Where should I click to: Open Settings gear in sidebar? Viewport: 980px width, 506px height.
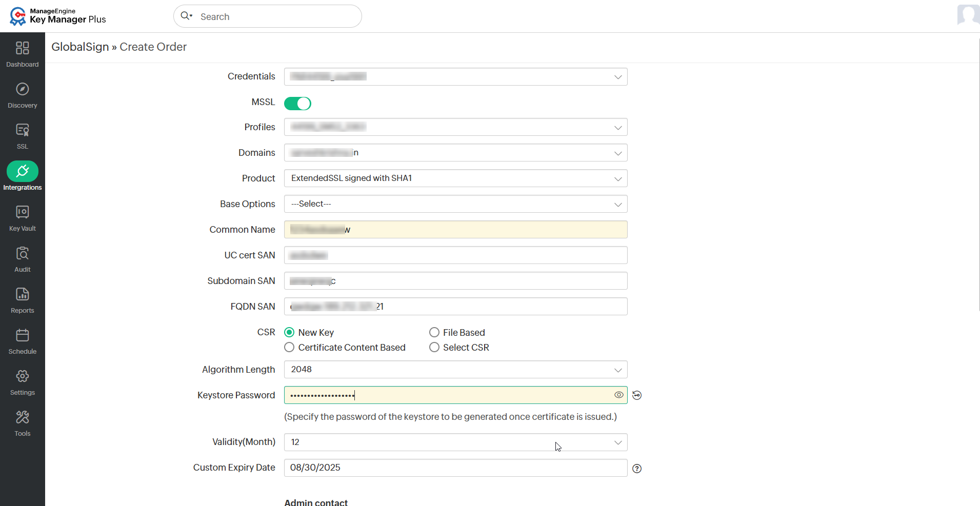pyautogui.click(x=23, y=376)
